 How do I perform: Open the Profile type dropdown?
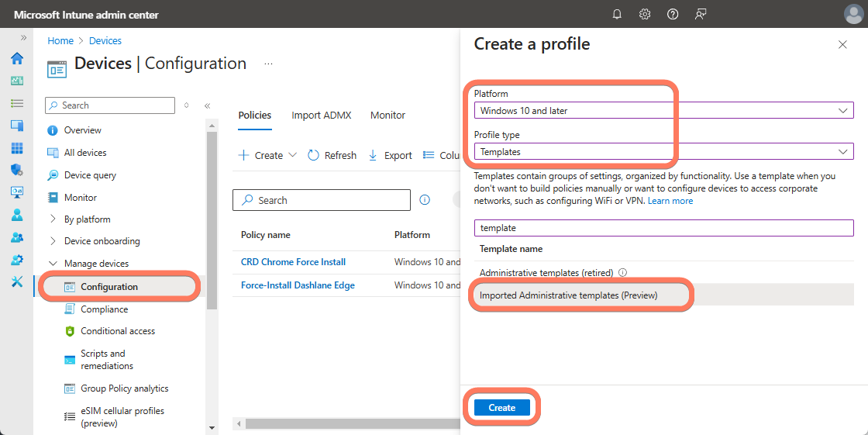[663, 152]
